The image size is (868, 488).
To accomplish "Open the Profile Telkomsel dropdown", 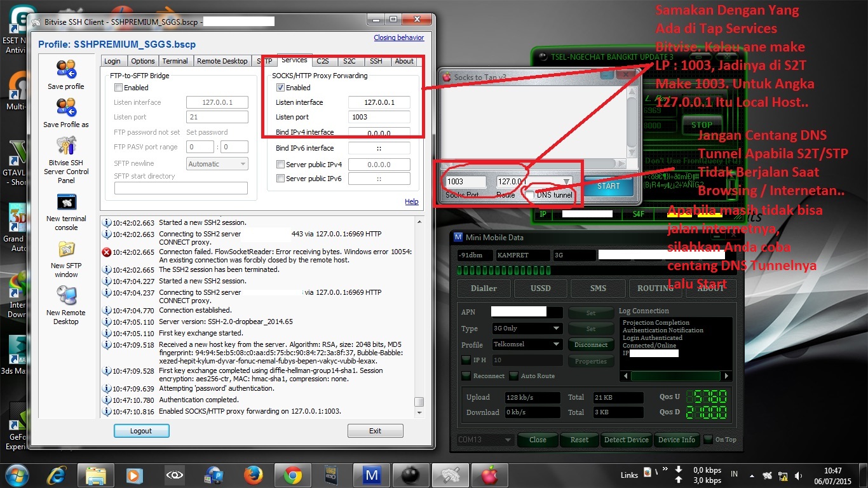I will (x=527, y=344).
